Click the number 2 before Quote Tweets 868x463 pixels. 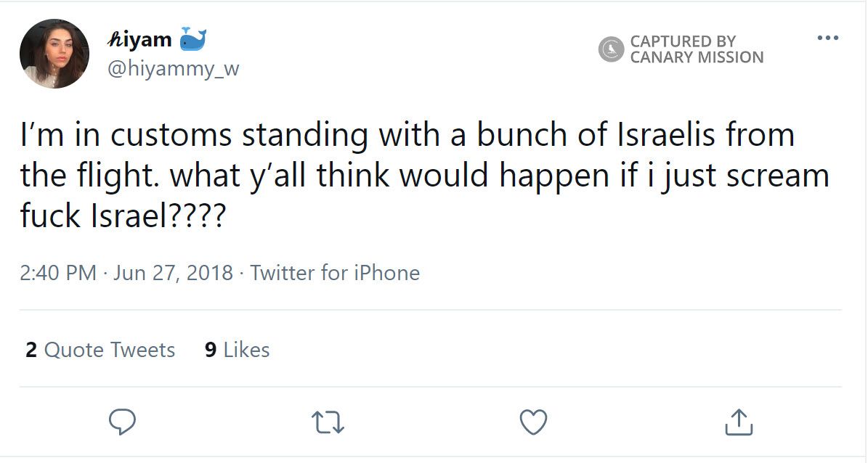(31, 350)
